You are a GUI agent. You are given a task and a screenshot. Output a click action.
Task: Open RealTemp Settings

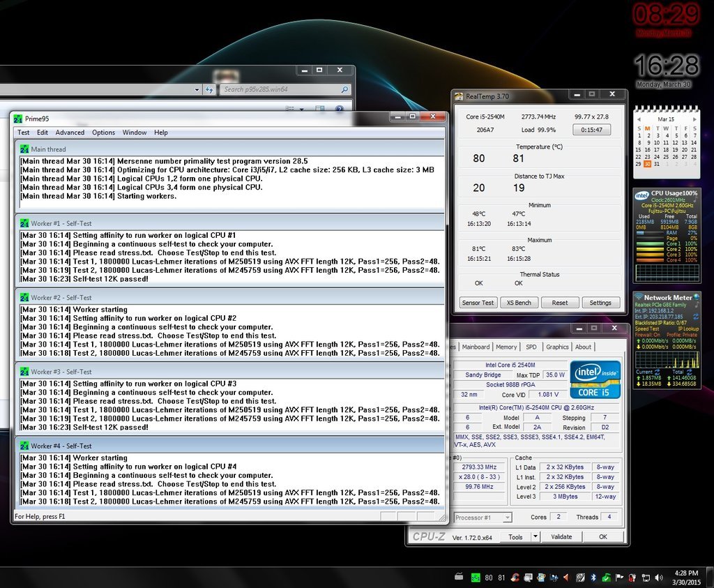pyautogui.click(x=600, y=303)
